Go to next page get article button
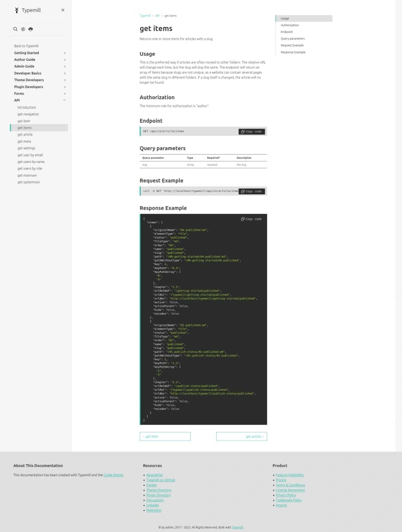Screen dimensions: 402x532 pyautogui.click(x=241, y=436)
